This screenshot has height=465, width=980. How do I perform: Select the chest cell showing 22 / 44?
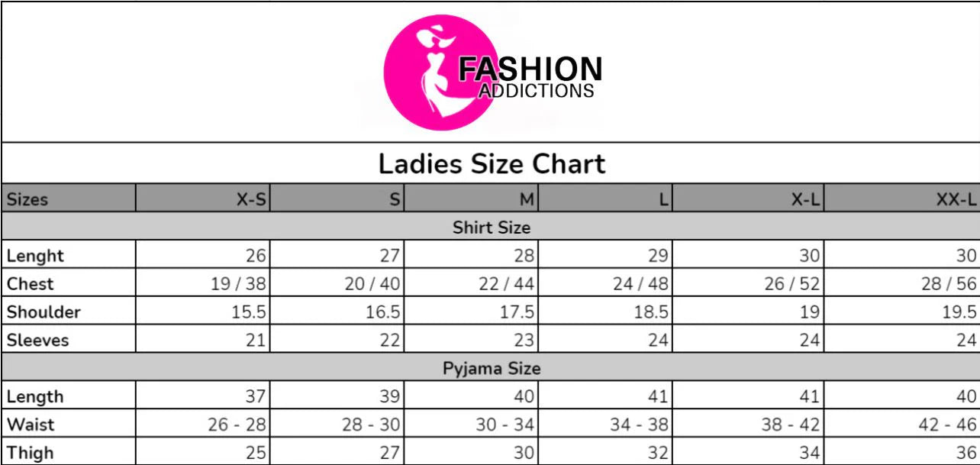[472, 284]
